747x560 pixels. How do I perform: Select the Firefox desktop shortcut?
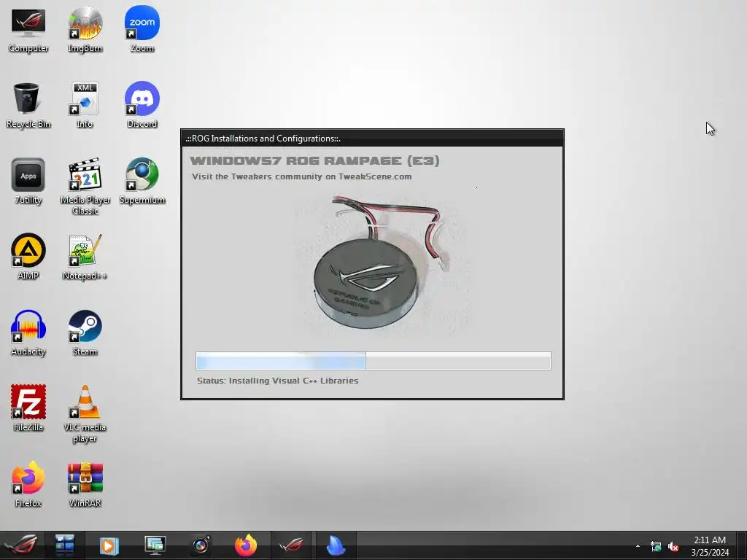(x=28, y=484)
